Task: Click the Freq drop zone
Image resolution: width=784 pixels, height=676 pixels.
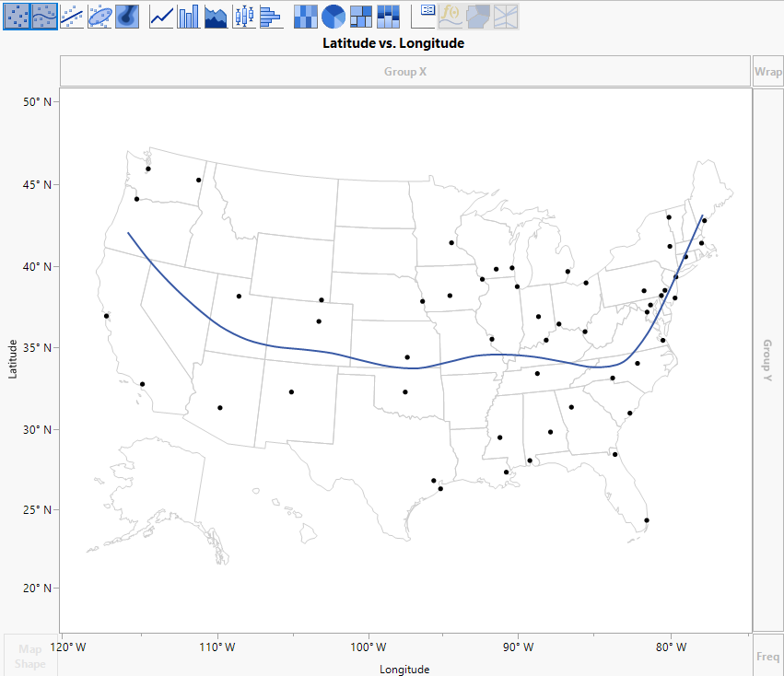Action: pos(767,657)
